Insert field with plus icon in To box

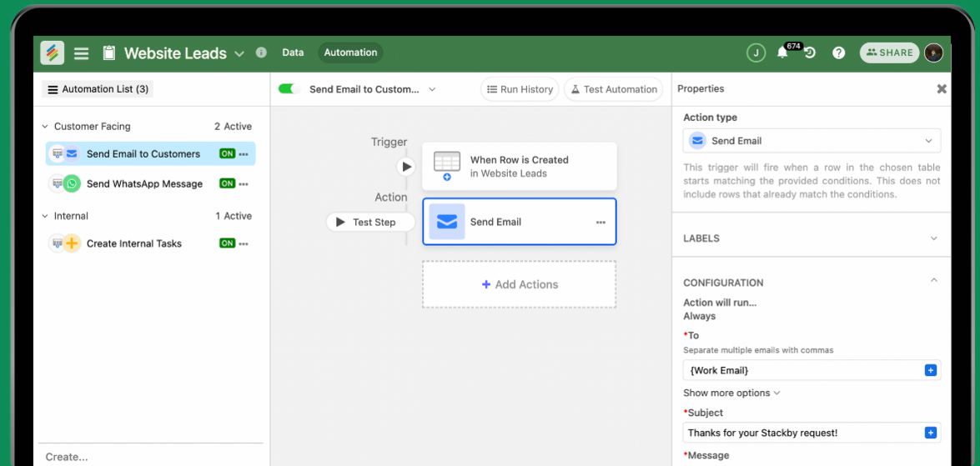point(930,370)
